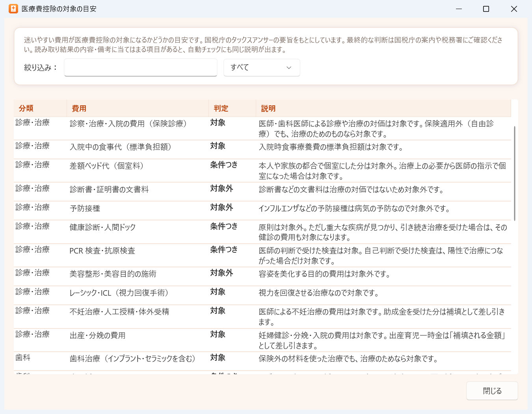
Task: Select the PCR 検査・抗原検査 row
Action: (262, 255)
